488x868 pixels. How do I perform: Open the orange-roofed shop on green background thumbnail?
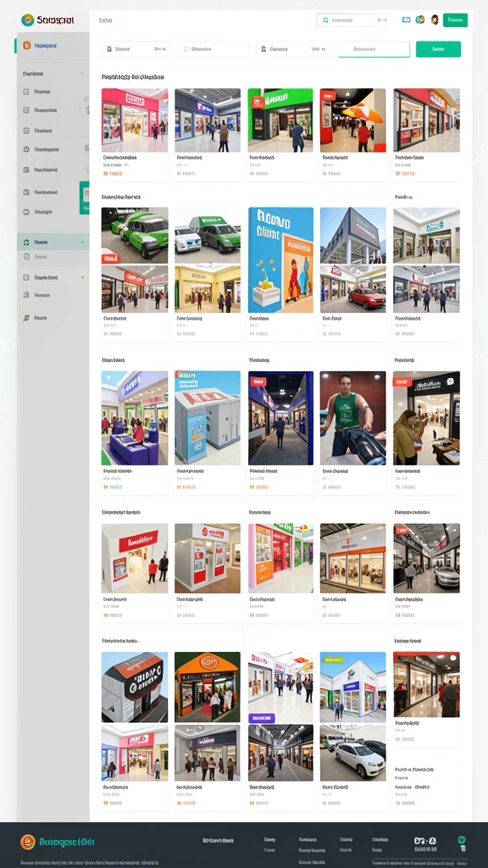208,687
